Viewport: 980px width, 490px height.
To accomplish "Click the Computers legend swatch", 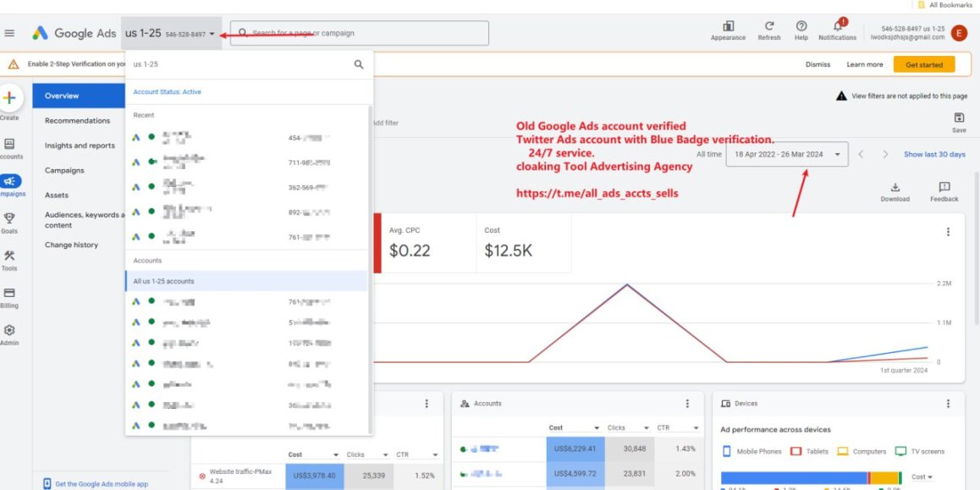I will coord(843,451).
